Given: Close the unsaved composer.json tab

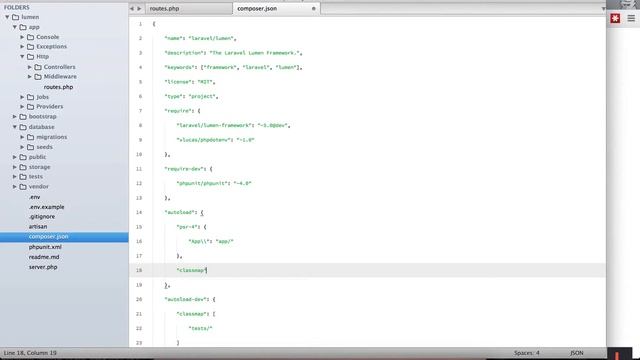Looking at the screenshot, I should [314, 9].
